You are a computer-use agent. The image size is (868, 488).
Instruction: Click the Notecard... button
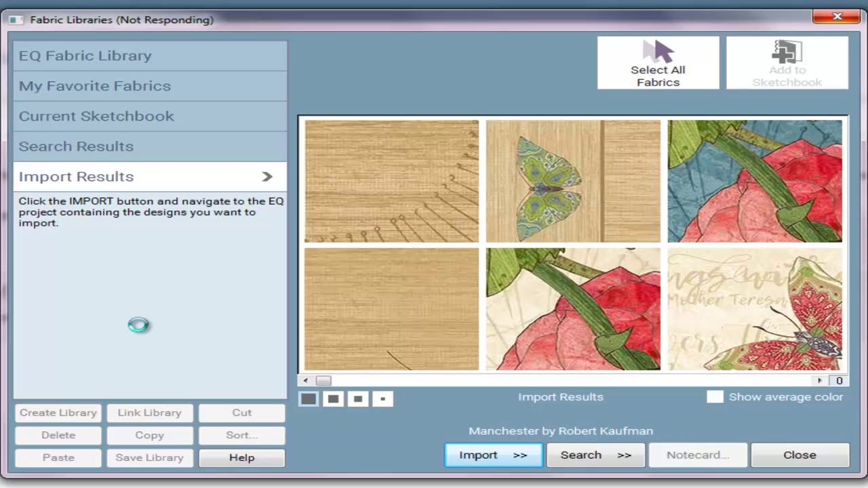pyautogui.click(x=698, y=455)
